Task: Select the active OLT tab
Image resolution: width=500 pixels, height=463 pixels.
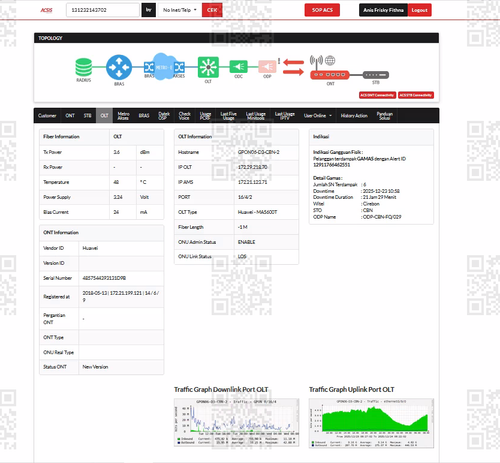Action: pyautogui.click(x=104, y=116)
